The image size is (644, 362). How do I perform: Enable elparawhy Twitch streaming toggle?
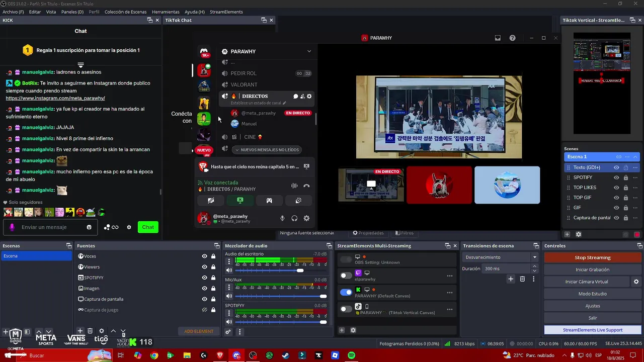point(346,276)
